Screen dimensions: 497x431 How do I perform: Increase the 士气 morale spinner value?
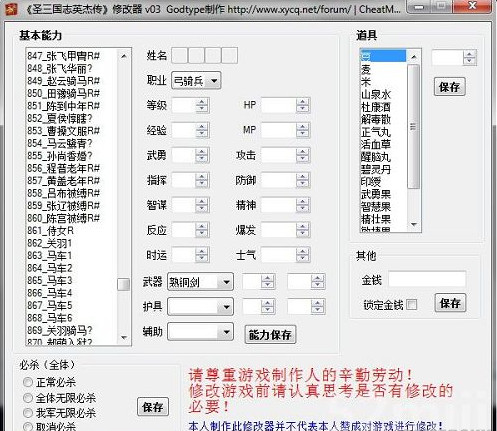pos(302,252)
